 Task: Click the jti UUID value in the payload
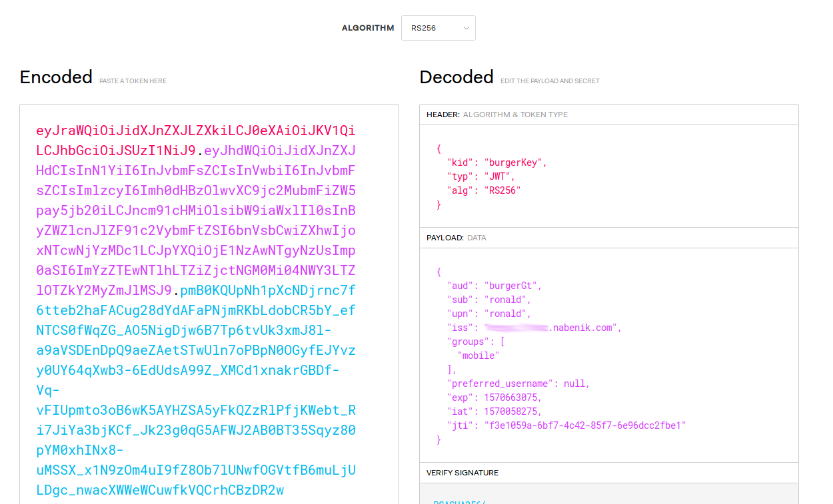click(x=584, y=425)
